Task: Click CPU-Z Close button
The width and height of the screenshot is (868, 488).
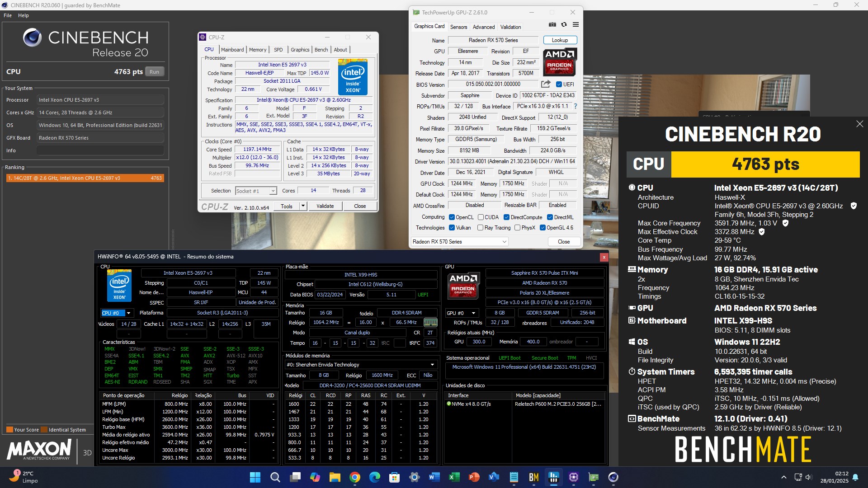Action: pos(360,206)
